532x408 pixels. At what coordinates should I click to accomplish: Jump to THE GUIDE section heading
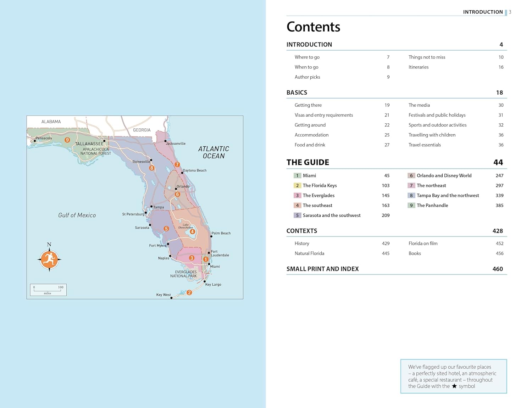pos(307,162)
